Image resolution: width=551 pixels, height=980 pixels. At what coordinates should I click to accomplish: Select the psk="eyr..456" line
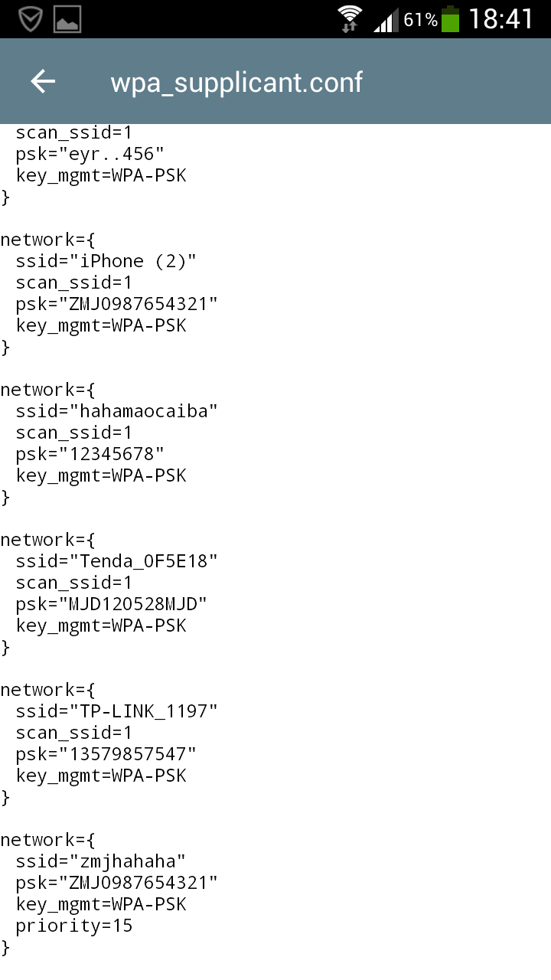click(x=90, y=154)
